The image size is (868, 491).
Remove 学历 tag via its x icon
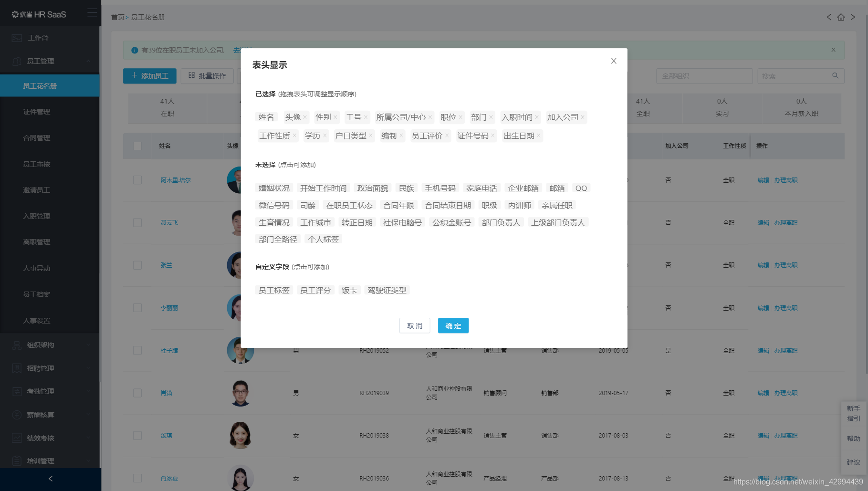click(325, 136)
